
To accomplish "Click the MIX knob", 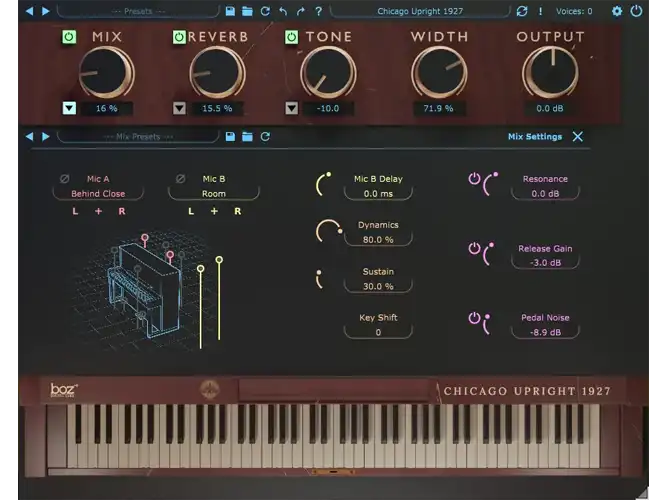I will [106, 72].
